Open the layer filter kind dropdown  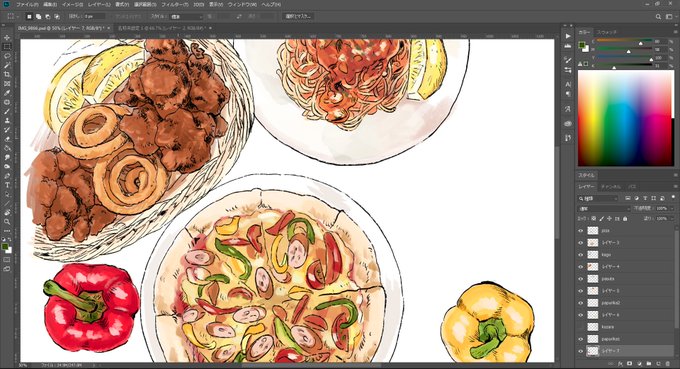pyautogui.click(x=598, y=198)
